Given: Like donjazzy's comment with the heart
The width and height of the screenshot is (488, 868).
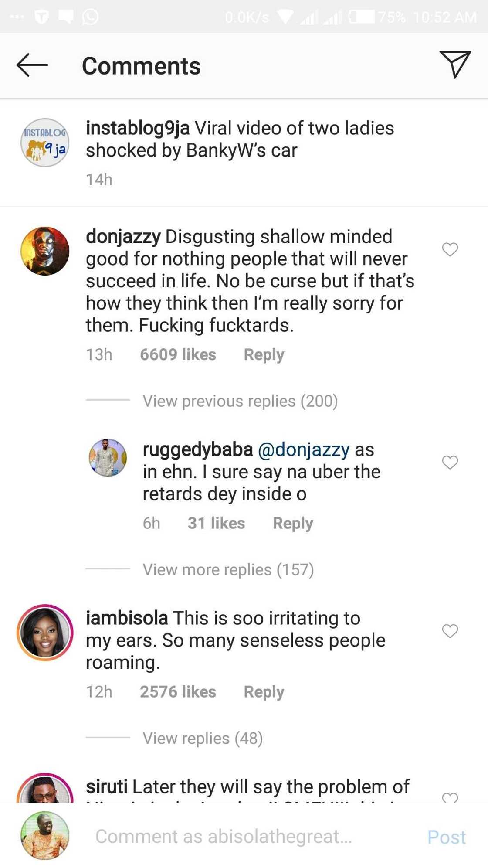Looking at the screenshot, I should [x=450, y=249].
